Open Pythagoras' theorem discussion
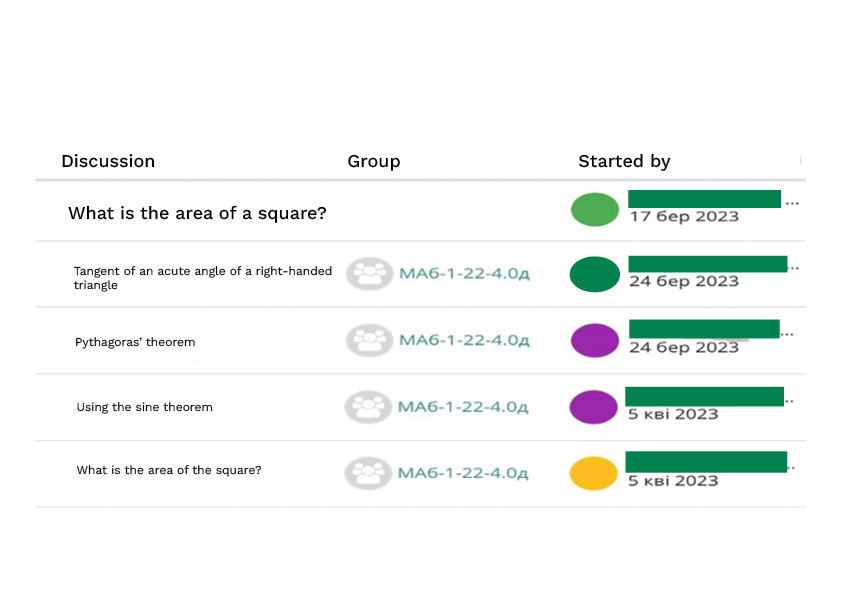This screenshot has width=842, height=595. (135, 342)
